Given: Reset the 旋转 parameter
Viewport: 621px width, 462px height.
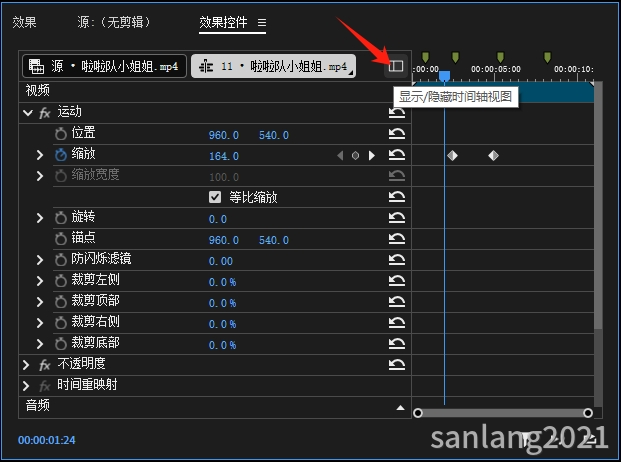Looking at the screenshot, I should (396, 218).
